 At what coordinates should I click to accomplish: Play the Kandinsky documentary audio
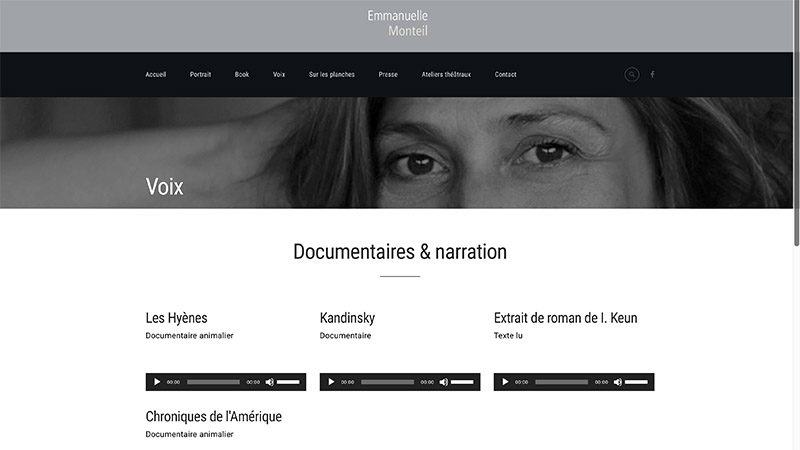point(331,382)
